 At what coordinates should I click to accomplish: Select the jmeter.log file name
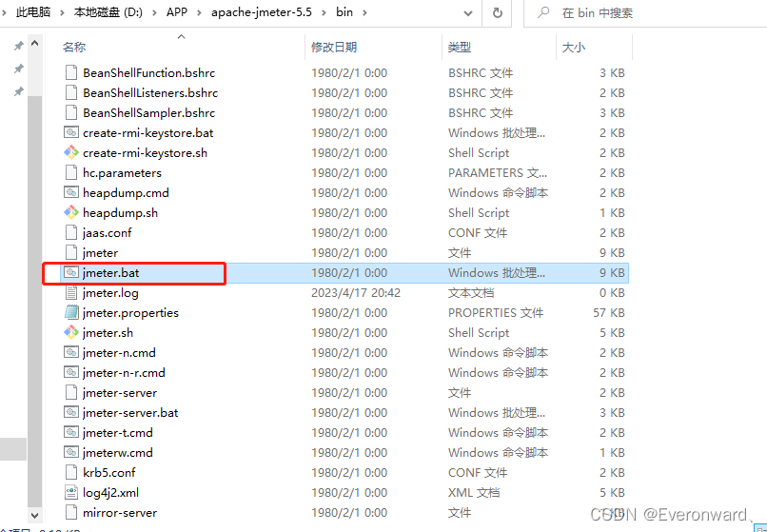[x=110, y=293]
